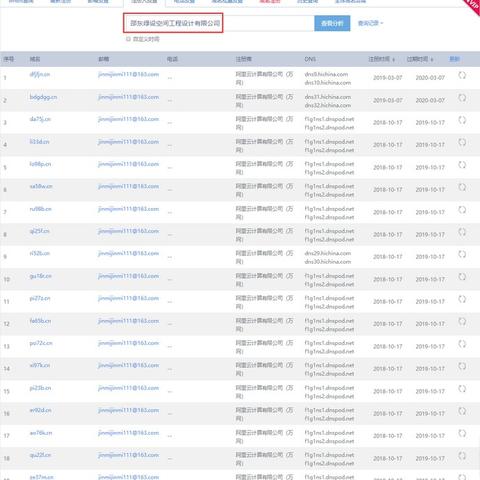Select the active registrant reverse-lookup tab
Screen dimensions: 480x480
coord(144,2)
